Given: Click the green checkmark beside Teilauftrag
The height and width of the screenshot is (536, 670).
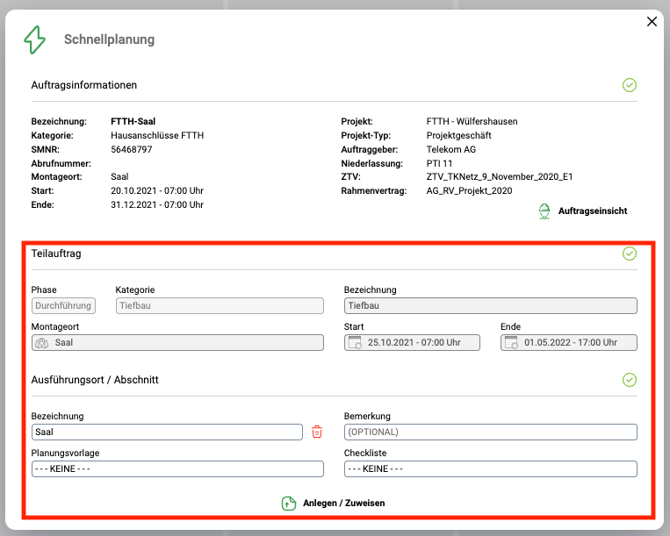Looking at the screenshot, I should [x=629, y=254].
